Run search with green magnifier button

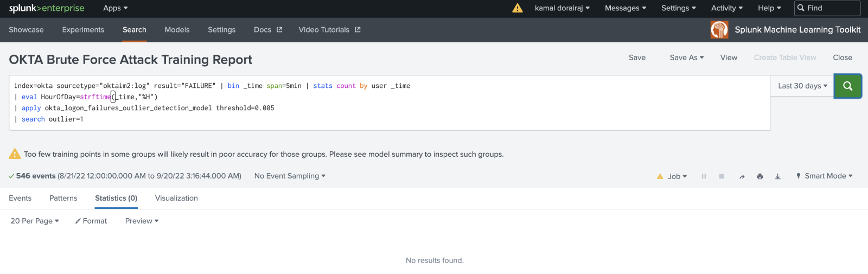[848, 86]
